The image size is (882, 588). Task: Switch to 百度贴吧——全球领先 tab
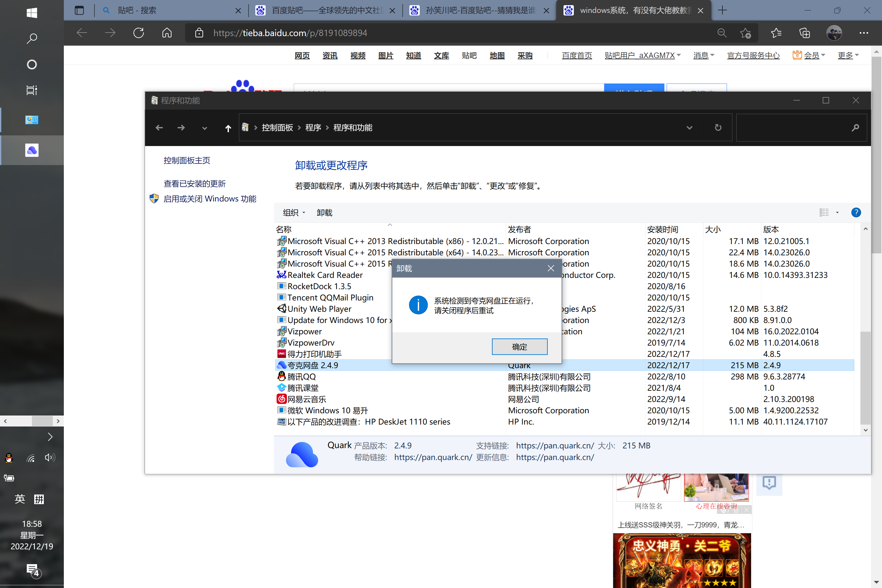tap(325, 10)
